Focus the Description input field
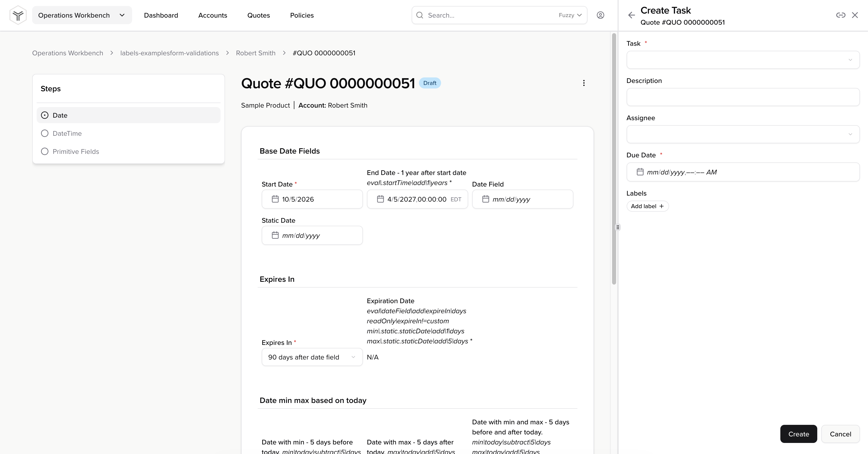Screen dimensions: 868x454 [743, 97]
